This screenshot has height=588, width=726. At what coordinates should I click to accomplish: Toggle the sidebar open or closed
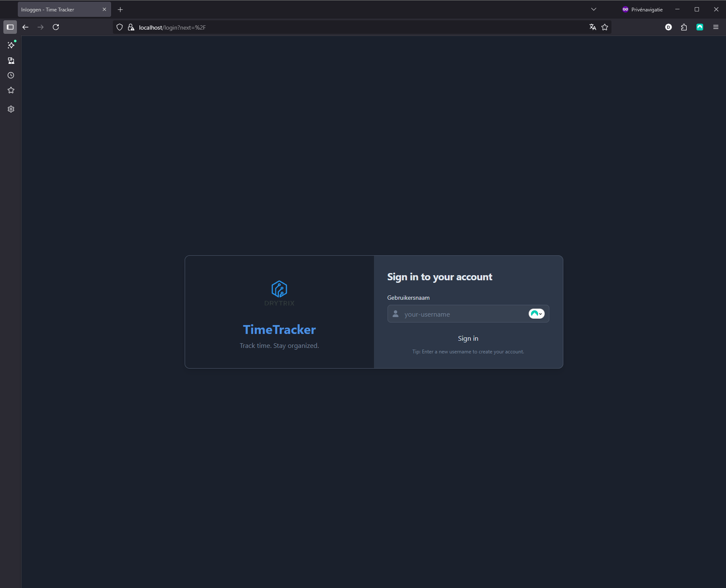click(x=10, y=27)
